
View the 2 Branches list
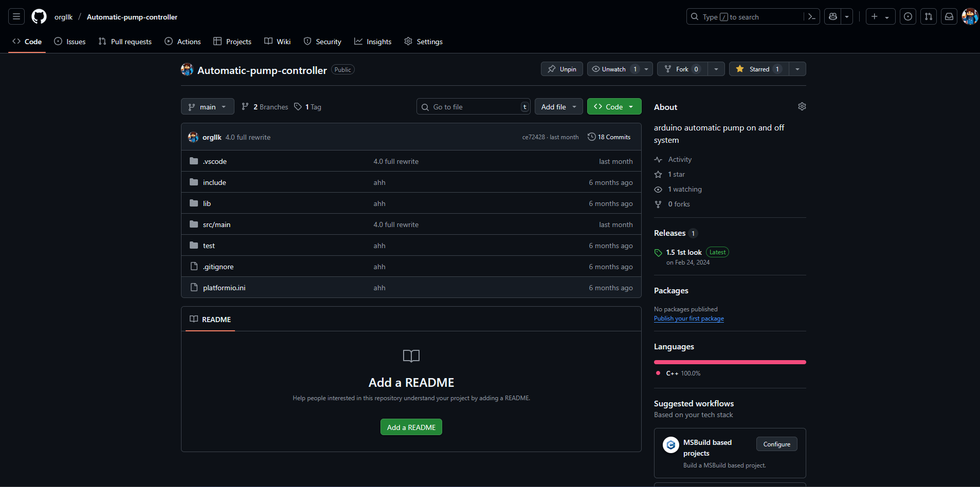point(265,107)
